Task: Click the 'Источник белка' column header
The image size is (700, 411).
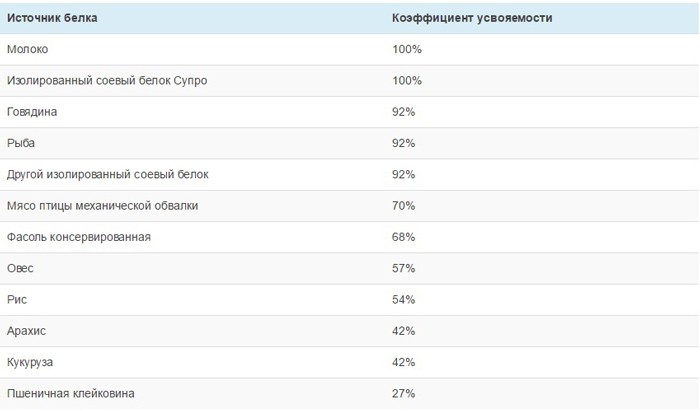Action: [52, 18]
